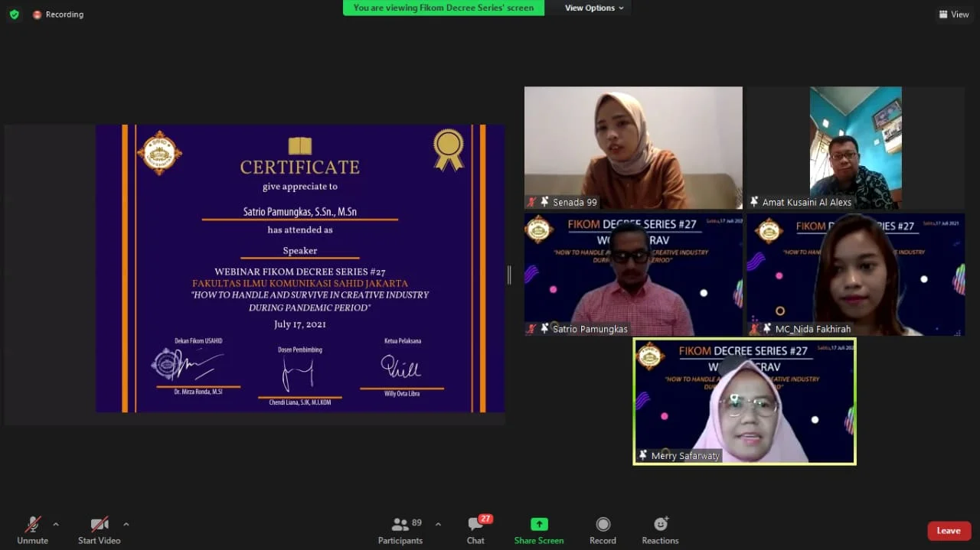Start the video camera

point(100,530)
